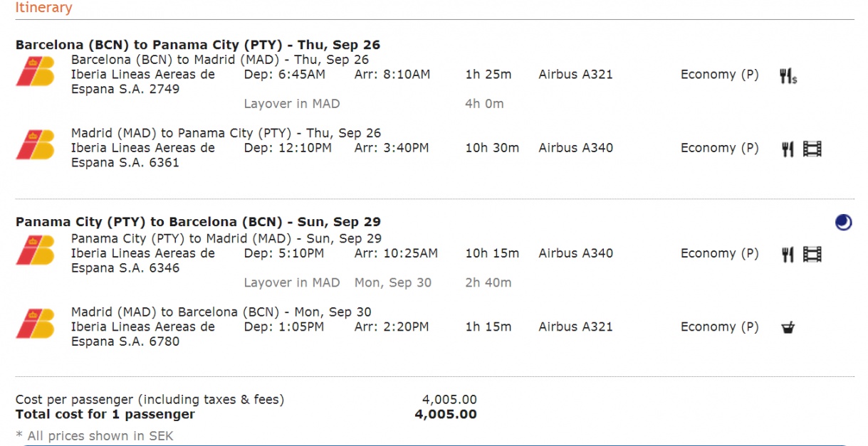Click the Airbus A340 aircraft text for flight 6361

(x=575, y=148)
